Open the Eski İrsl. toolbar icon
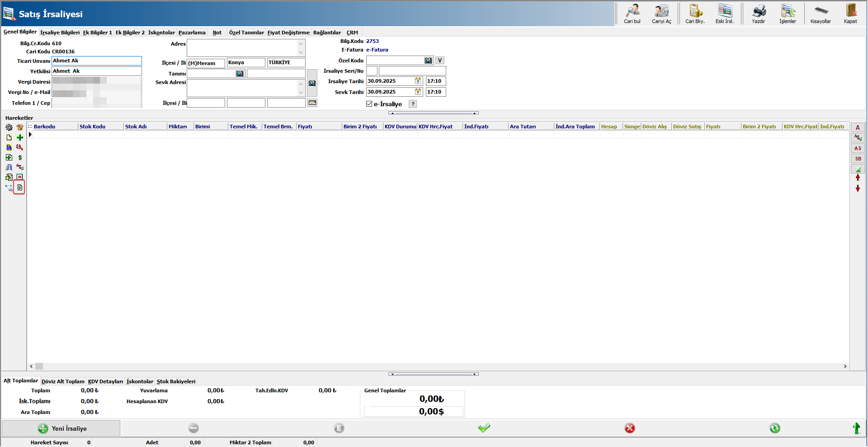The width and height of the screenshot is (868, 447). [725, 11]
